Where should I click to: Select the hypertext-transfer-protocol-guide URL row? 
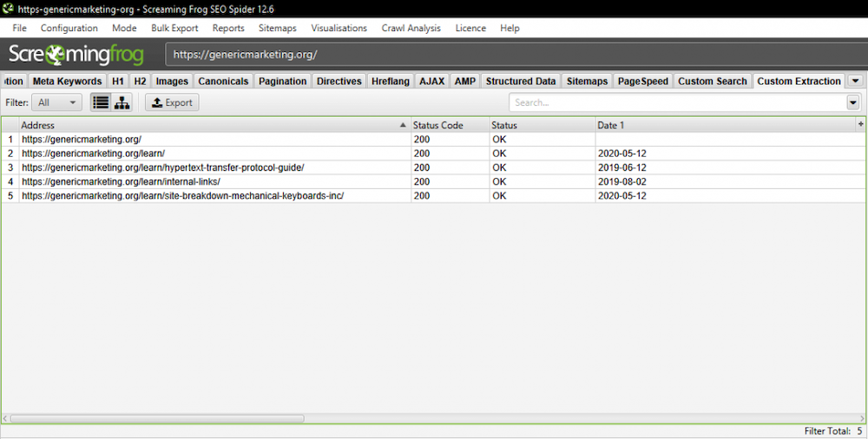433,167
